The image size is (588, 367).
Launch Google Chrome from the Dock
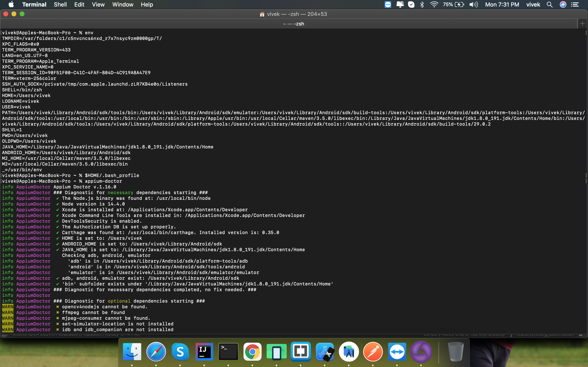click(252, 351)
